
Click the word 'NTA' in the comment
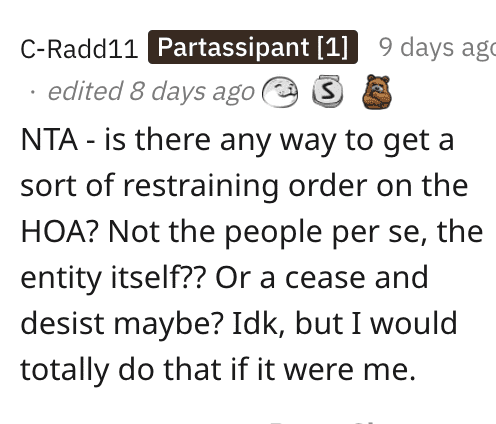tap(49, 140)
